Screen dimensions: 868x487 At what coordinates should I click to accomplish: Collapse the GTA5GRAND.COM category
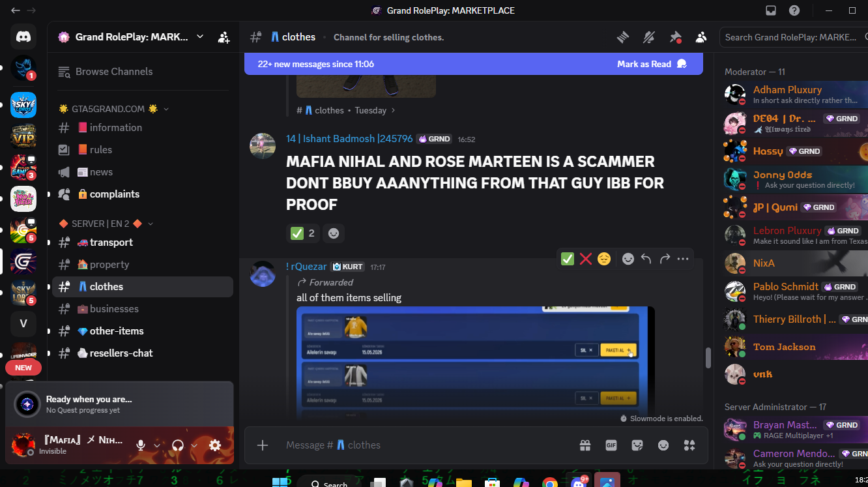tap(113, 109)
